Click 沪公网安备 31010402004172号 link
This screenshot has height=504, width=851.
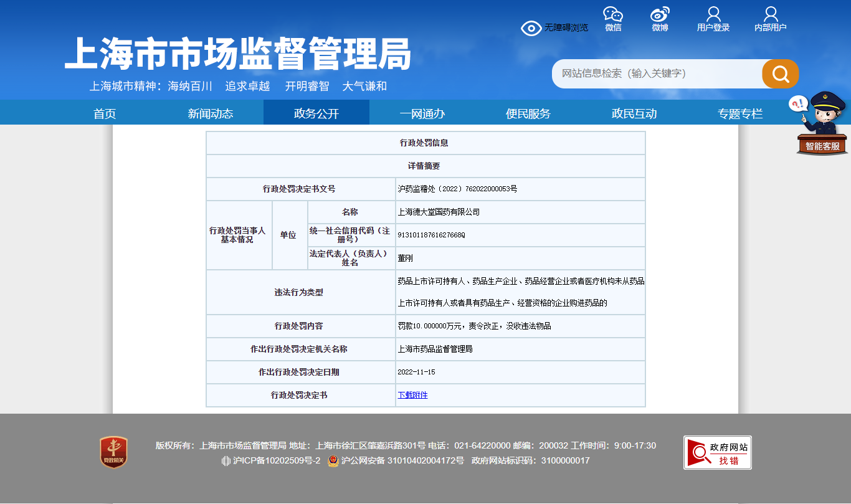[402, 461]
